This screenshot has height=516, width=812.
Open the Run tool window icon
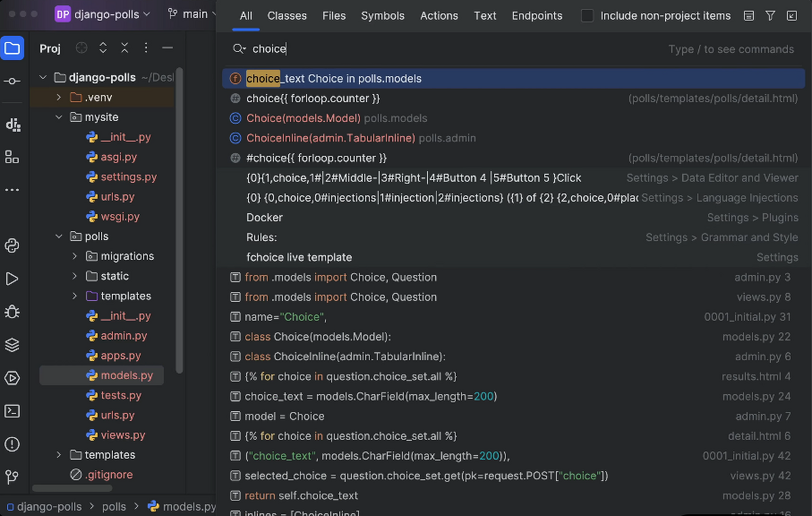(x=12, y=278)
